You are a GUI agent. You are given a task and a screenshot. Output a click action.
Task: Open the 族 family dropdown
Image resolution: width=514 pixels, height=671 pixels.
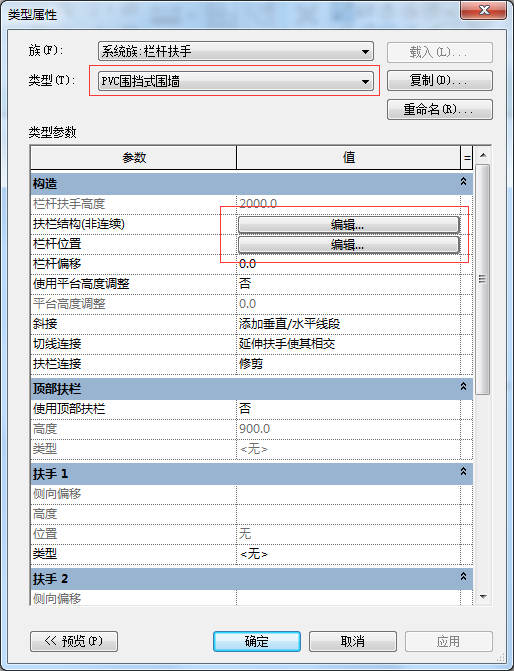point(236,51)
